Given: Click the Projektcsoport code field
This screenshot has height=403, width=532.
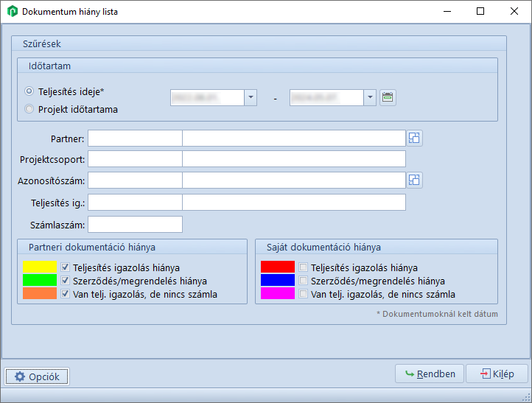Looking at the screenshot, I should point(135,159).
